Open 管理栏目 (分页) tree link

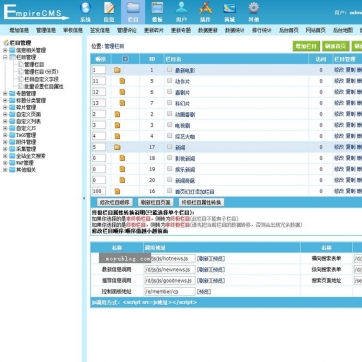41,72
